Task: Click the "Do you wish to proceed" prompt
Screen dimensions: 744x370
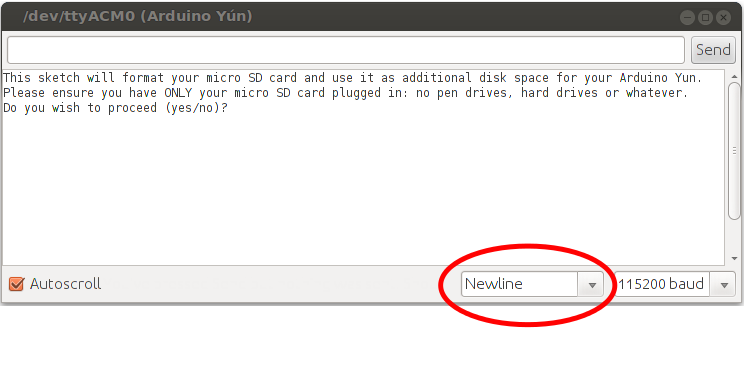Action: (x=115, y=108)
